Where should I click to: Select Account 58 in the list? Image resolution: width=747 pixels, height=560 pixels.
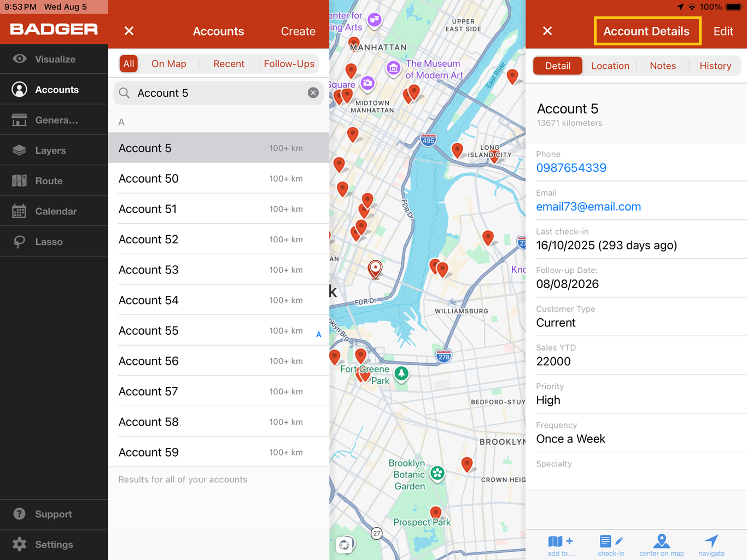click(x=219, y=422)
